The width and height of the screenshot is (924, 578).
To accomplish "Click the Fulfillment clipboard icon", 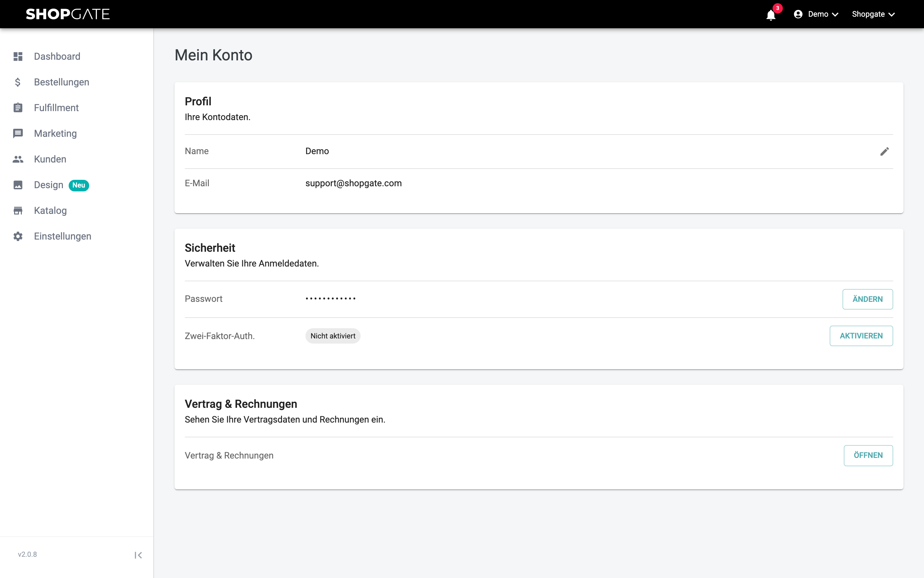I will point(18,108).
